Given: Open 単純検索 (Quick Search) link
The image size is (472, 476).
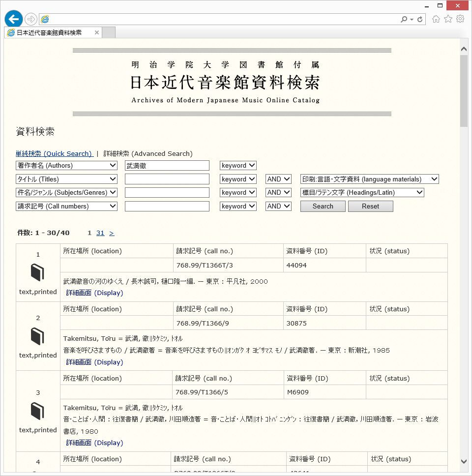Looking at the screenshot, I should pyautogui.click(x=54, y=153).
